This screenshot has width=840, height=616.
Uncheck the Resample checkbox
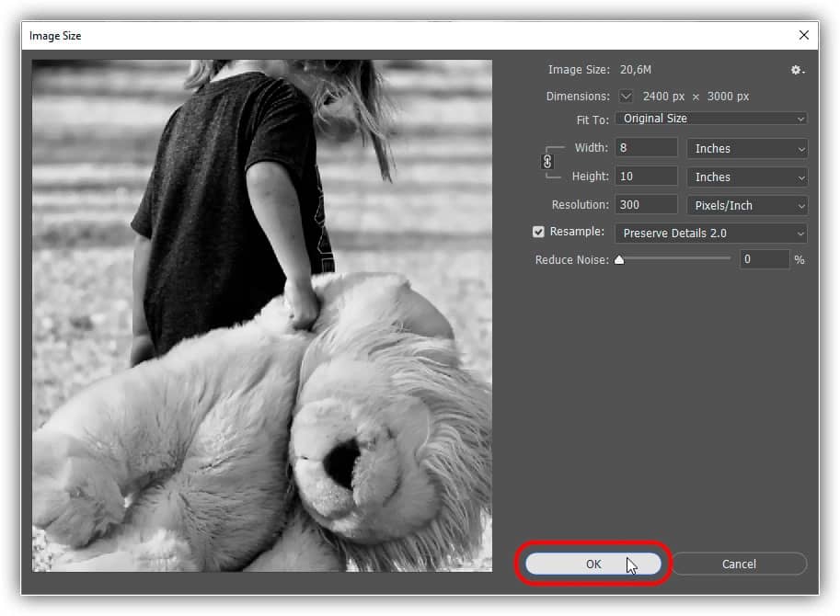pos(538,233)
